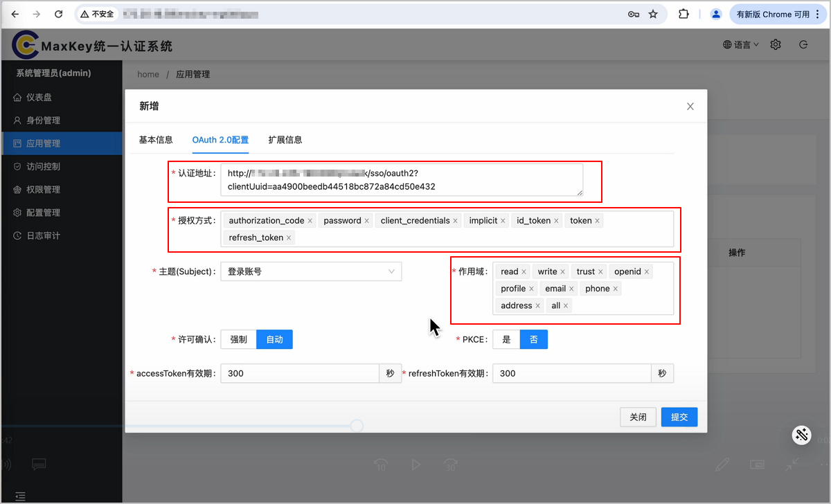The width and height of the screenshot is (831, 504).
Task: Click inside the 认证地址 text area
Action: coord(402,180)
